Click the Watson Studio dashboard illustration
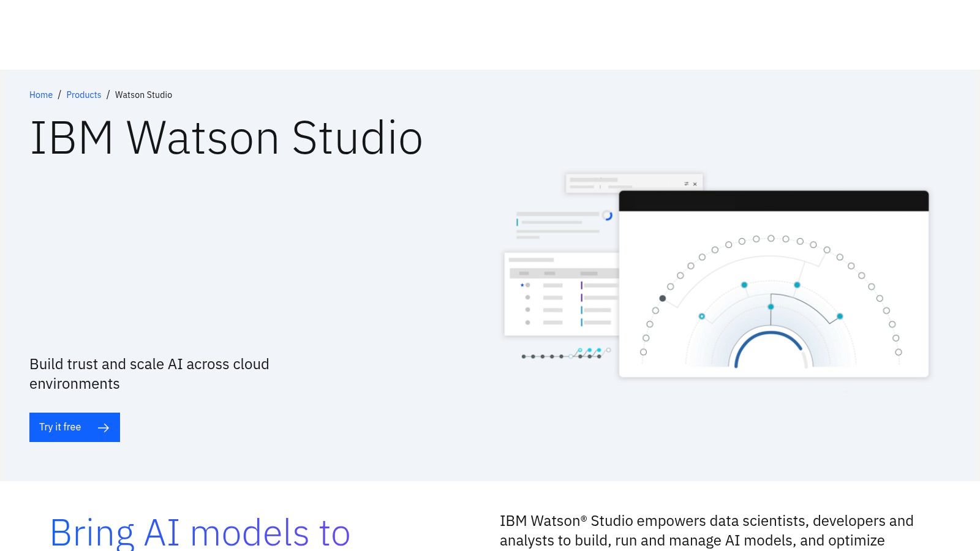This screenshot has width=980, height=551. (x=716, y=275)
